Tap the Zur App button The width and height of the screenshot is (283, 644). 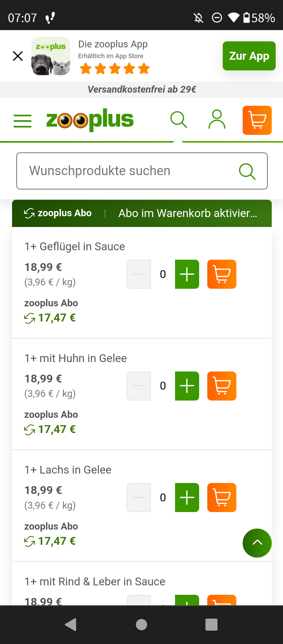tap(249, 56)
